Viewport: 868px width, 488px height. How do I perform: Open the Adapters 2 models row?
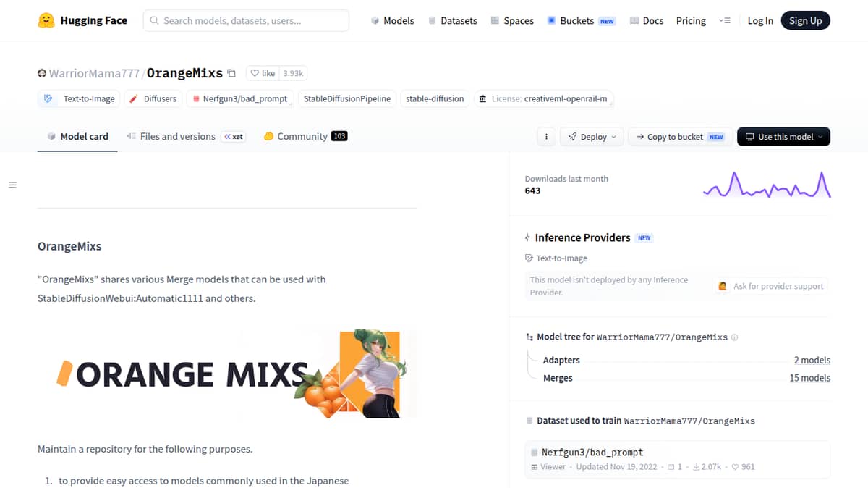tap(686, 360)
